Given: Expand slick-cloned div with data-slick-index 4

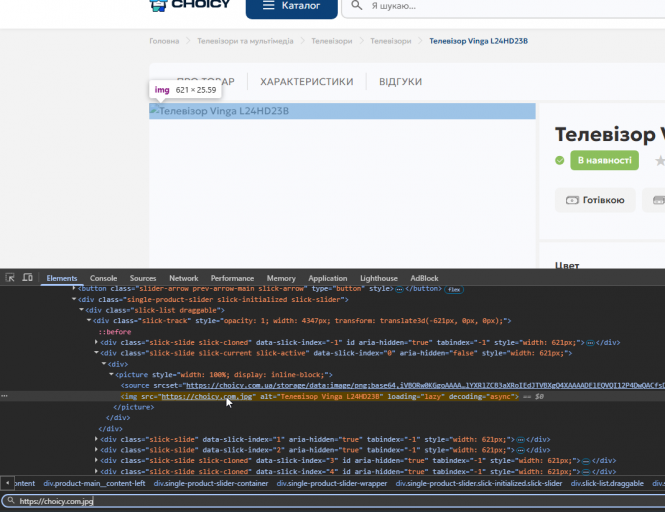Looking at the screenshot, I should [96, 471].
